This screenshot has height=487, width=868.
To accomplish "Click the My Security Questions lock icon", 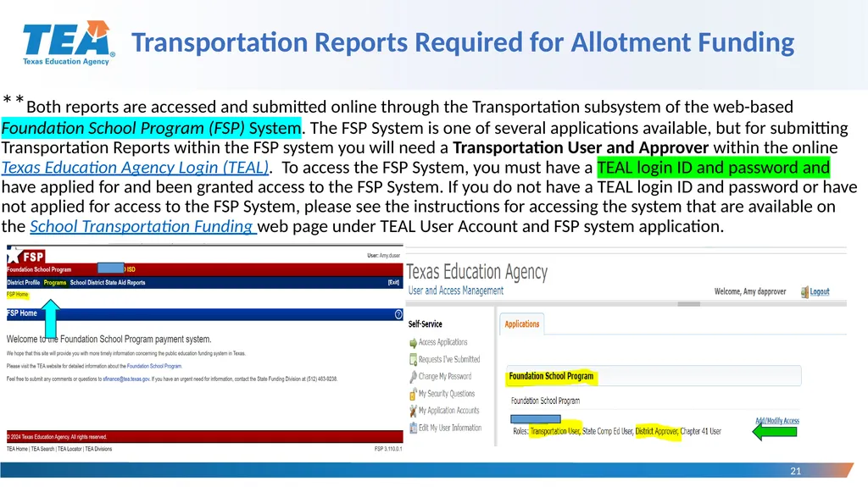I will click(x=413, y=394).
